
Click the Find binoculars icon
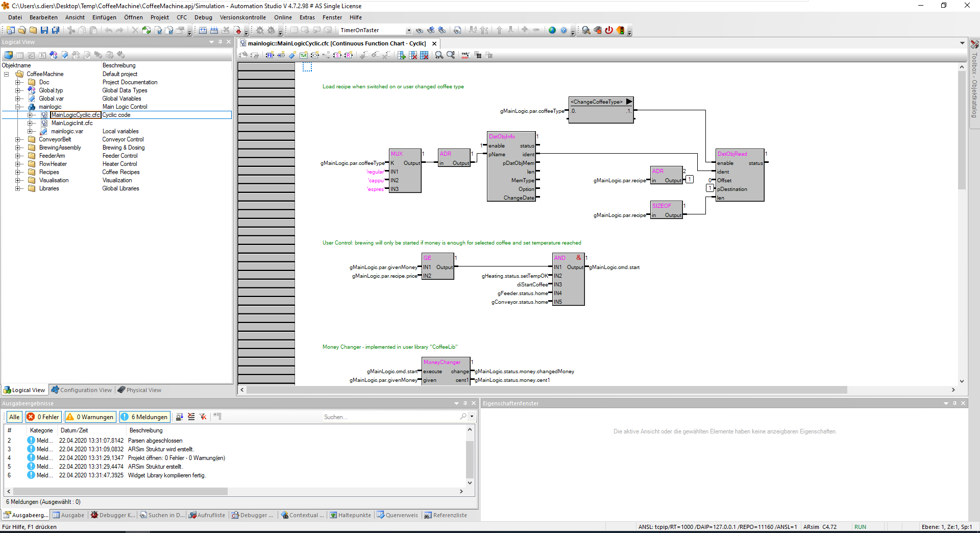pyautogui.click(x=419, y=30)
